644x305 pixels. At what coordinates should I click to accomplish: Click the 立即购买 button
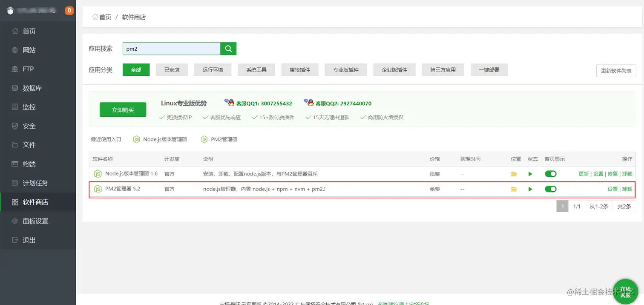[123, 110]
